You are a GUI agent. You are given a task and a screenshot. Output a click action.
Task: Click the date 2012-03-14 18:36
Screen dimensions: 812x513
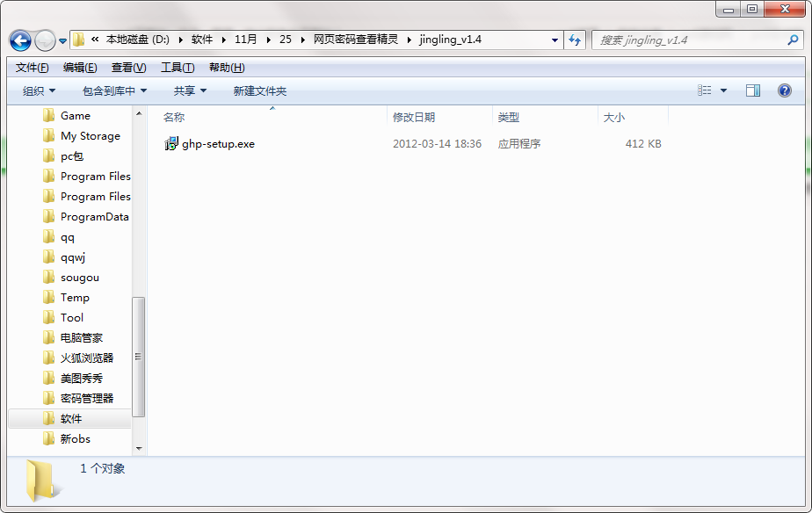(437, 144)
